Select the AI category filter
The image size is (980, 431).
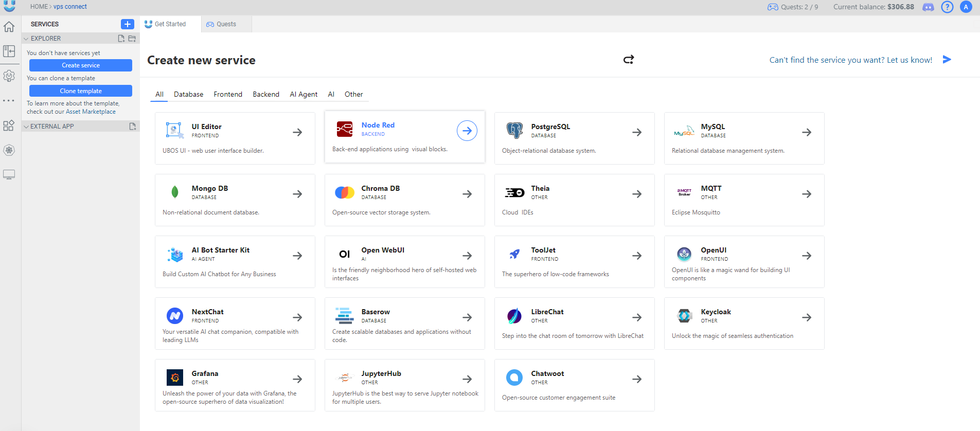[x=331, y=94]
